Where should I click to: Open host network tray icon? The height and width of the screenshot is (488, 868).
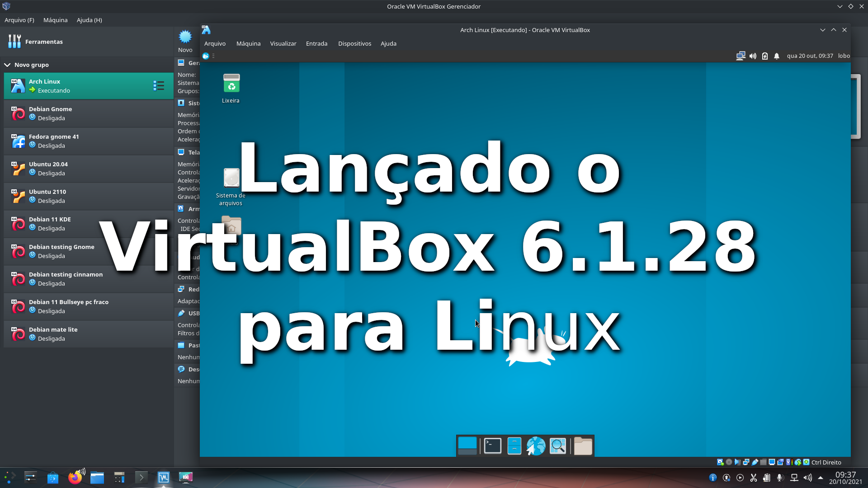794,478
